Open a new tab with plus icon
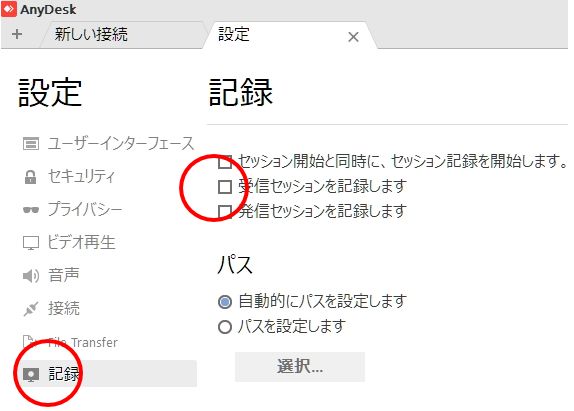The height and width of the screenshot is (411, 574). [x=17, y=34]
